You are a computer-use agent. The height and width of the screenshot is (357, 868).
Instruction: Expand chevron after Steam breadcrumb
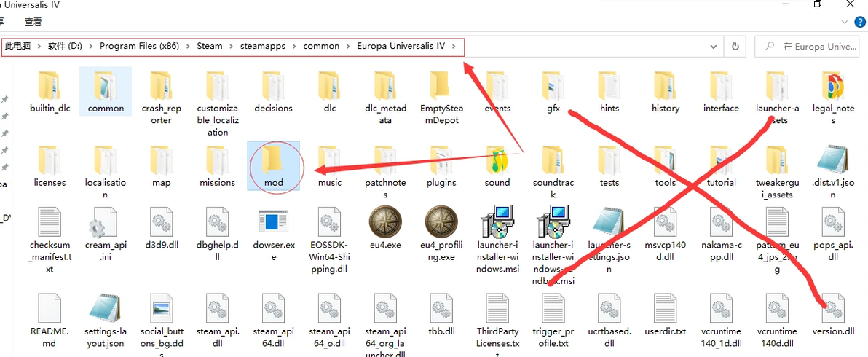click(x=232, y=46)
